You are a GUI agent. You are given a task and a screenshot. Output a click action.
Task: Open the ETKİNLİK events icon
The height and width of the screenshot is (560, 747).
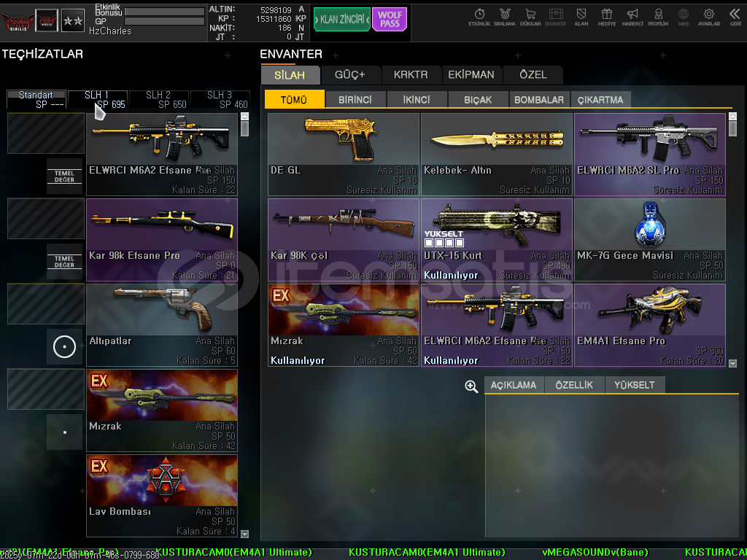(479, 17)
